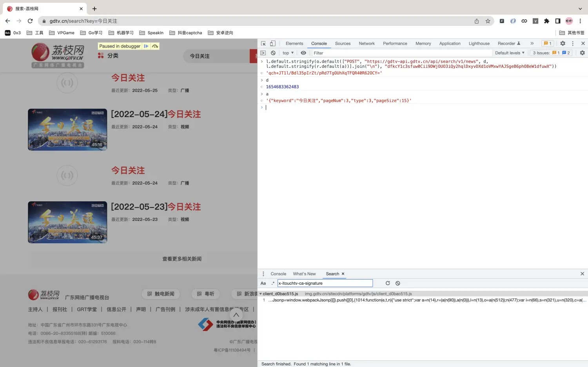This screenshot has height=367, width=588.
Task: Bookmark this page with the star icon
Action: coord(488,21)
